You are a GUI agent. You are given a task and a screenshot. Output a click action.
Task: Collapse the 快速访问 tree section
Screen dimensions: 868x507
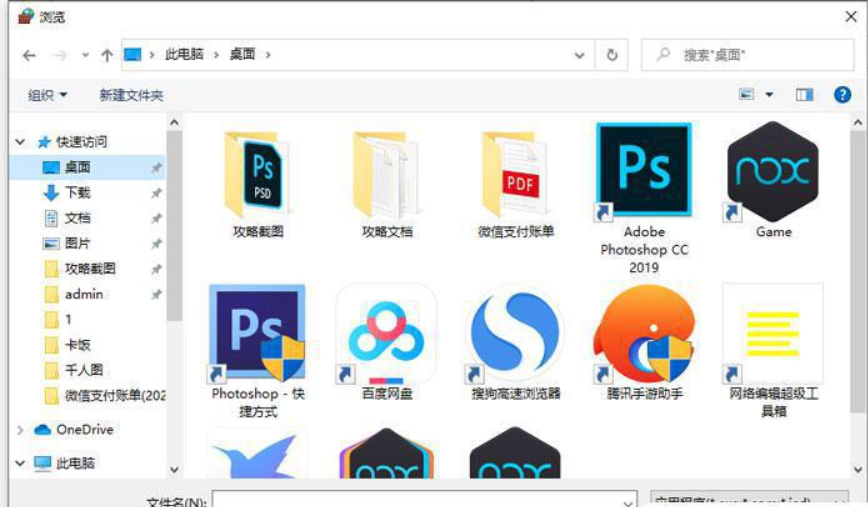(x=20, y=142)
